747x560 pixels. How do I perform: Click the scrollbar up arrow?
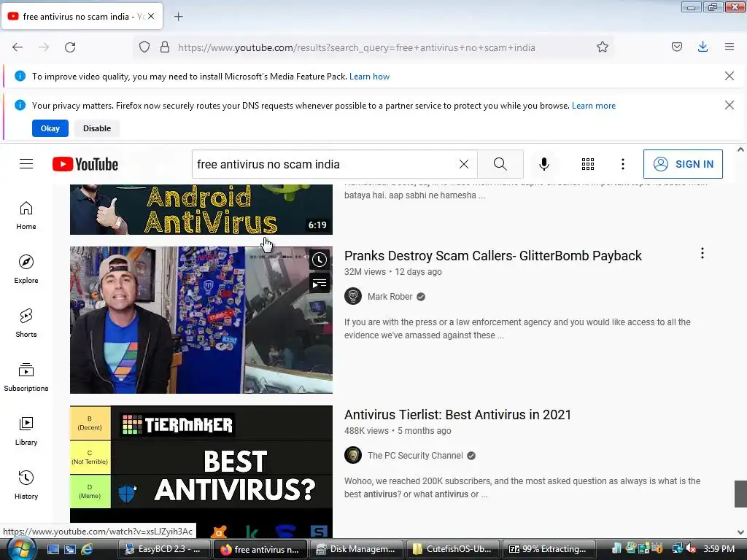(740, 149)
